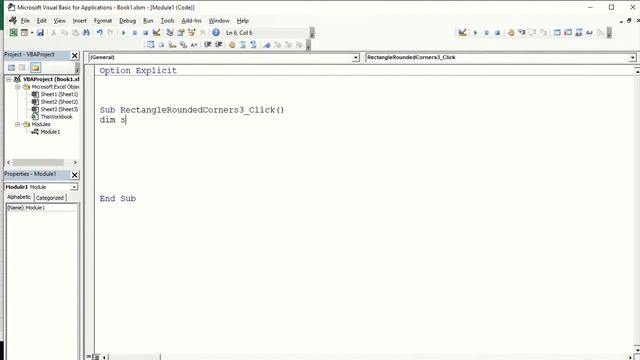Click the blue Help question-mark icon
Screen dimensions: 640x360
216,33
